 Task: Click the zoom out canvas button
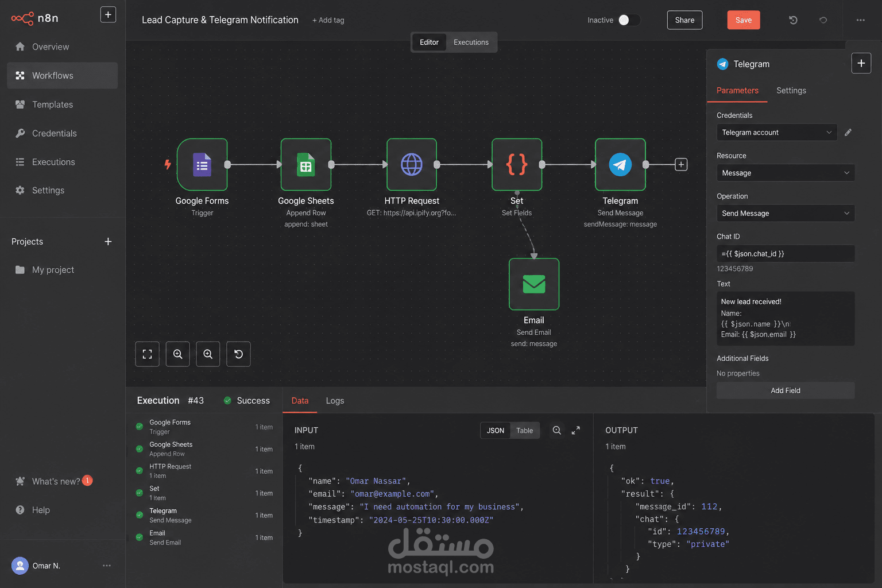coord(208,354)
